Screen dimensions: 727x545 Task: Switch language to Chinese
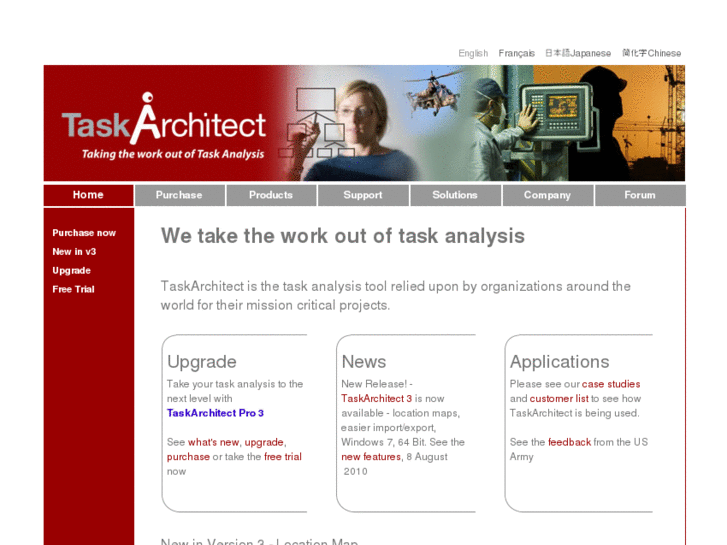pyautogui.click(x=651, y=53)
